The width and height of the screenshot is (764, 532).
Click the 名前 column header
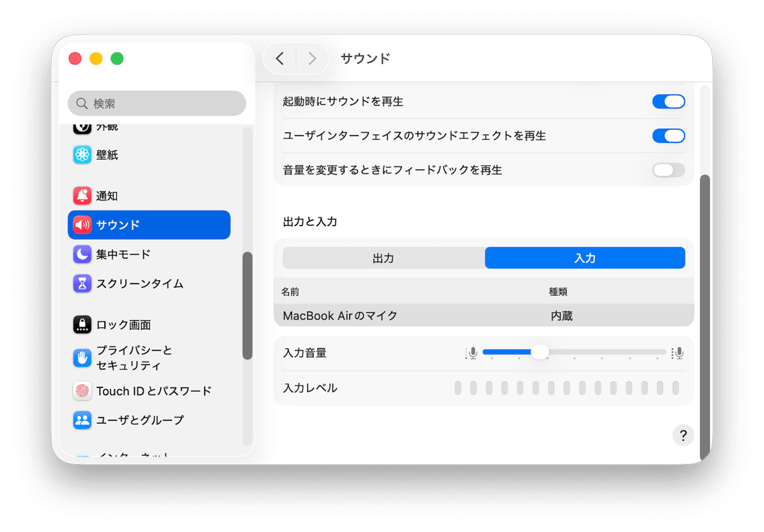(x=290, y=292)
